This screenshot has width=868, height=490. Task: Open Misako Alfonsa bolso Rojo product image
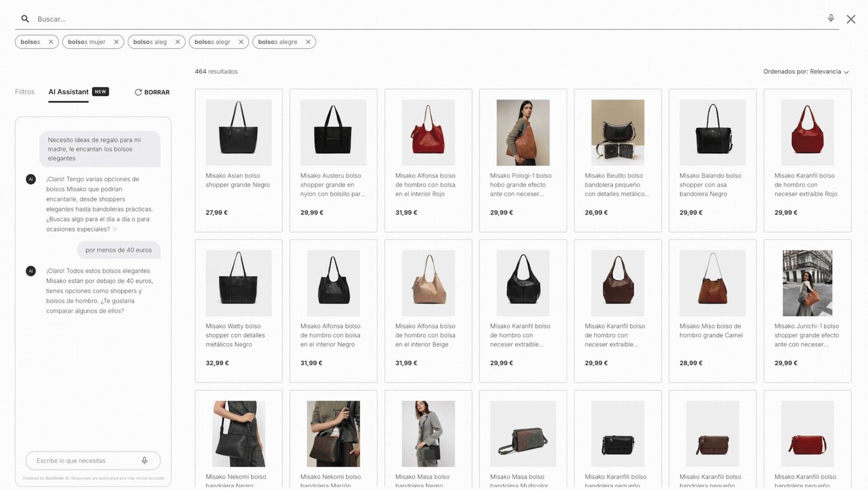click(428, 133)
